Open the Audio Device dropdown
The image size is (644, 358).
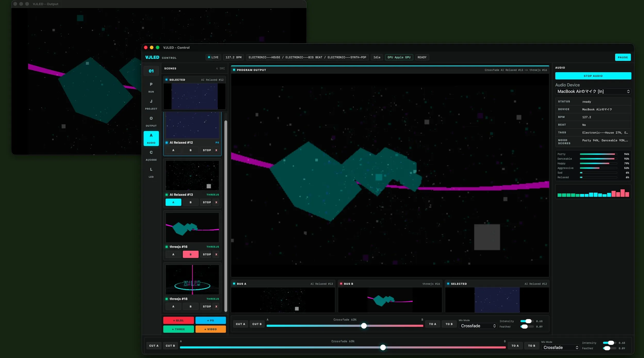[x=593, y=92]
